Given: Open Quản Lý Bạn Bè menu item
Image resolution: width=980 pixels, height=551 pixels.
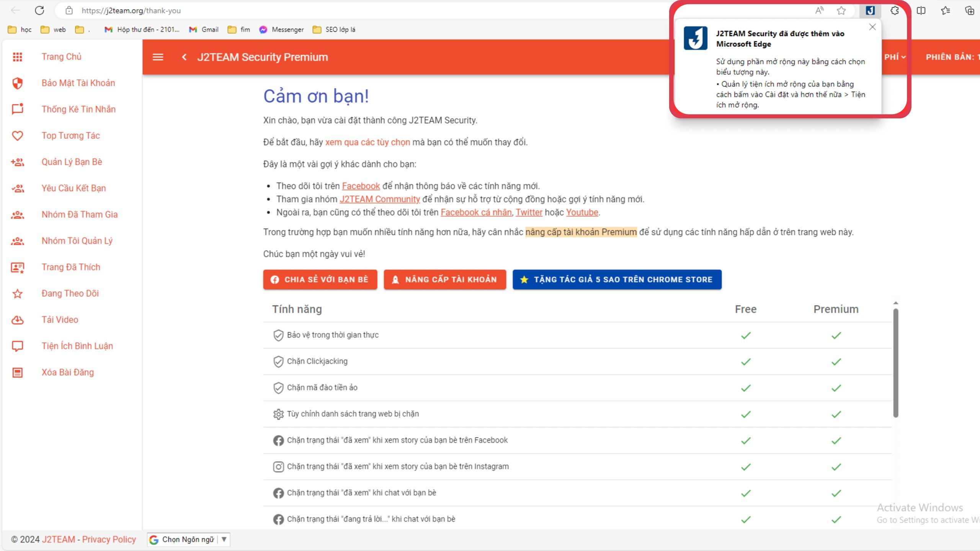Looking at the screenshot, I should click(x=72, y=162).
